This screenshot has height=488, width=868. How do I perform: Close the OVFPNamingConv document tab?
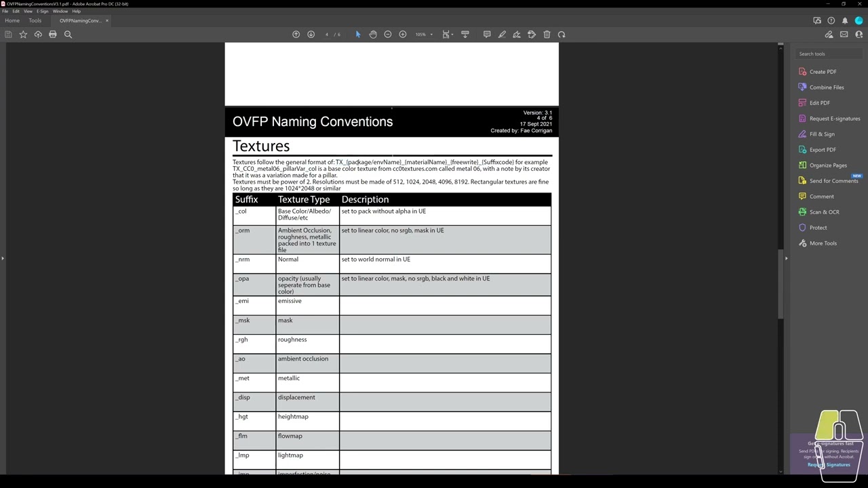(107, 20)
